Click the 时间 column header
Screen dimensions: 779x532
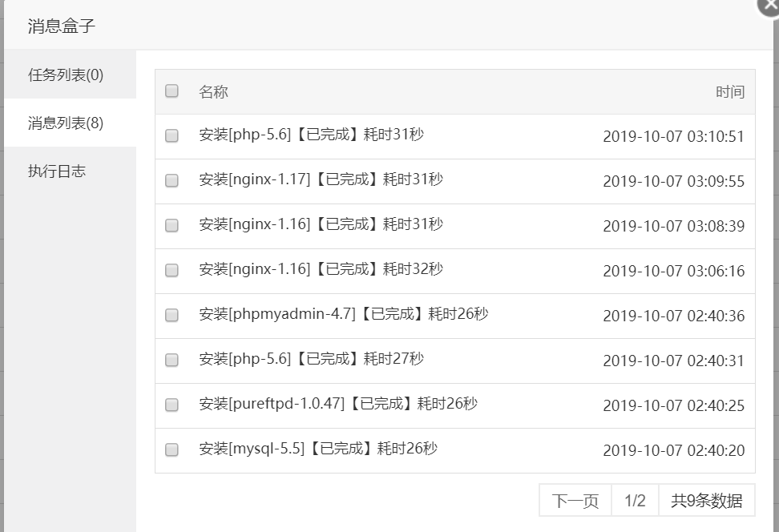tap(729, 92)
